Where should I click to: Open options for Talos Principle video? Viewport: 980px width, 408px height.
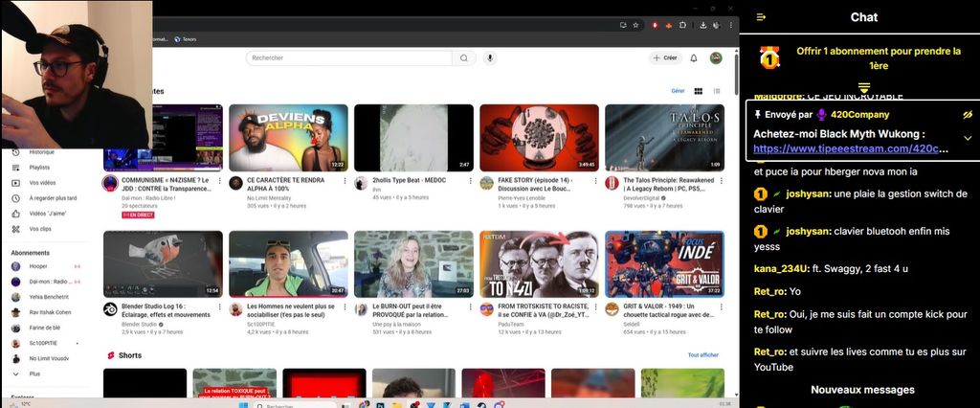(x=720, y=180)
